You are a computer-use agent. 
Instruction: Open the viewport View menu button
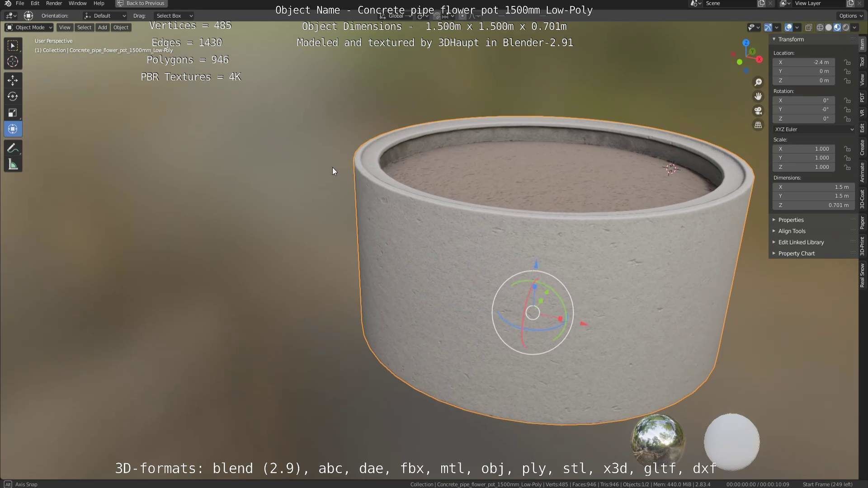pyautogui.click(x=65, y=28)
